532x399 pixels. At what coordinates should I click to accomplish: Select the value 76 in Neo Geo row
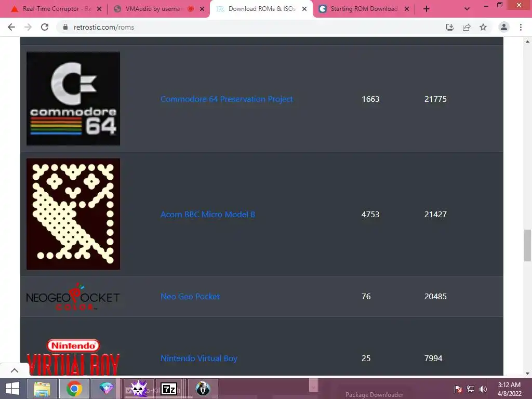tap(366, 297)
